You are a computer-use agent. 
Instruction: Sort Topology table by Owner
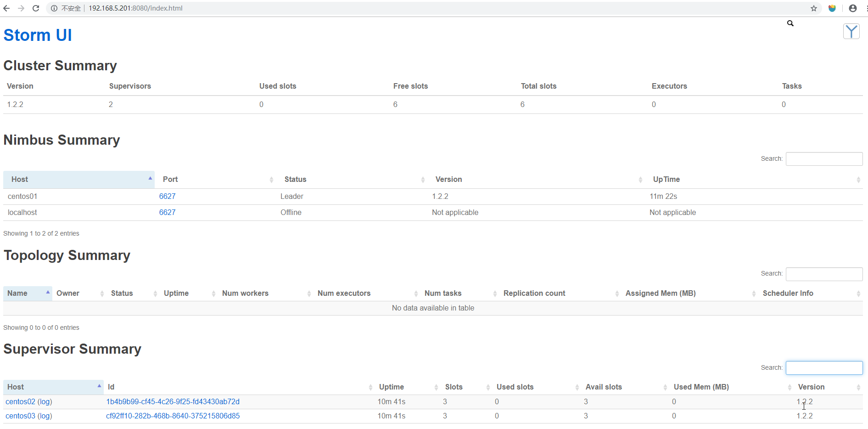79,294
